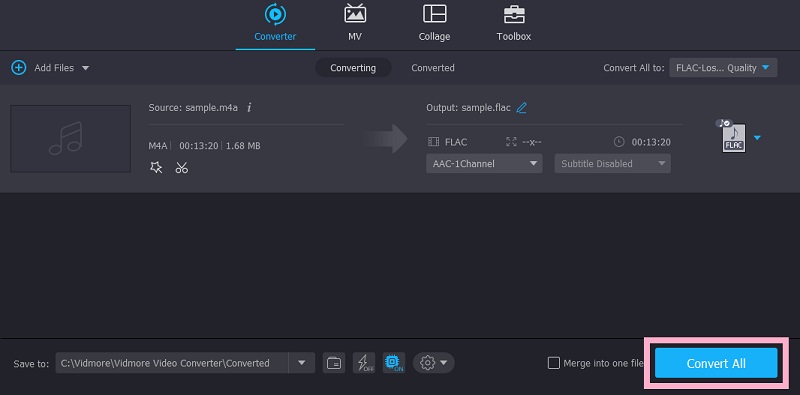The image size is (800, 395).
Task: Expand the Save to path dropdown
Action: (x=302, y=363)
